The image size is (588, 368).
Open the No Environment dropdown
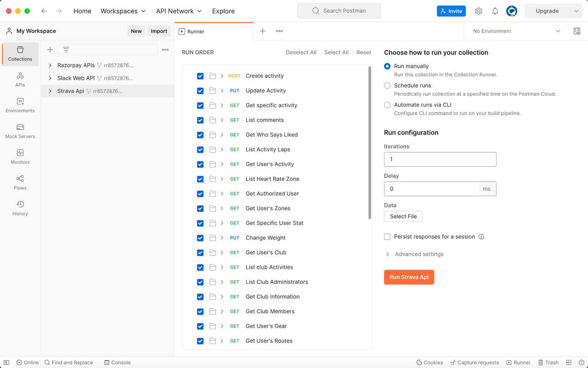(x=516, y=31)
